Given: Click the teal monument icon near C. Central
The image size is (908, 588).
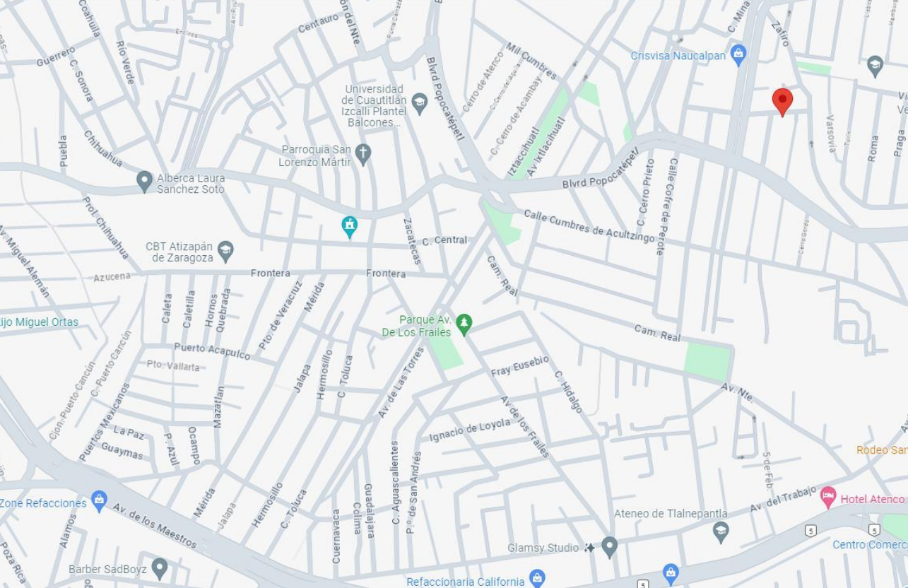Looking at the screenshot, I should tap(349, 227).
